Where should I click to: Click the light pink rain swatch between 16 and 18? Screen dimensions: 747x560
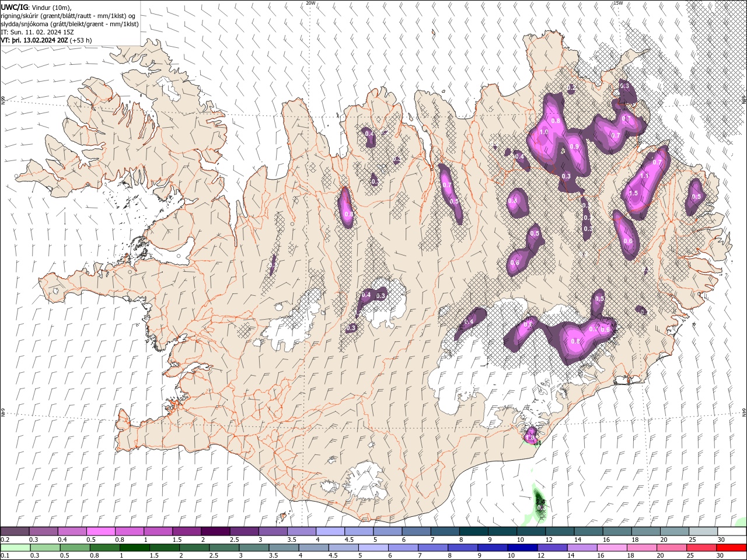click(611, 548)
